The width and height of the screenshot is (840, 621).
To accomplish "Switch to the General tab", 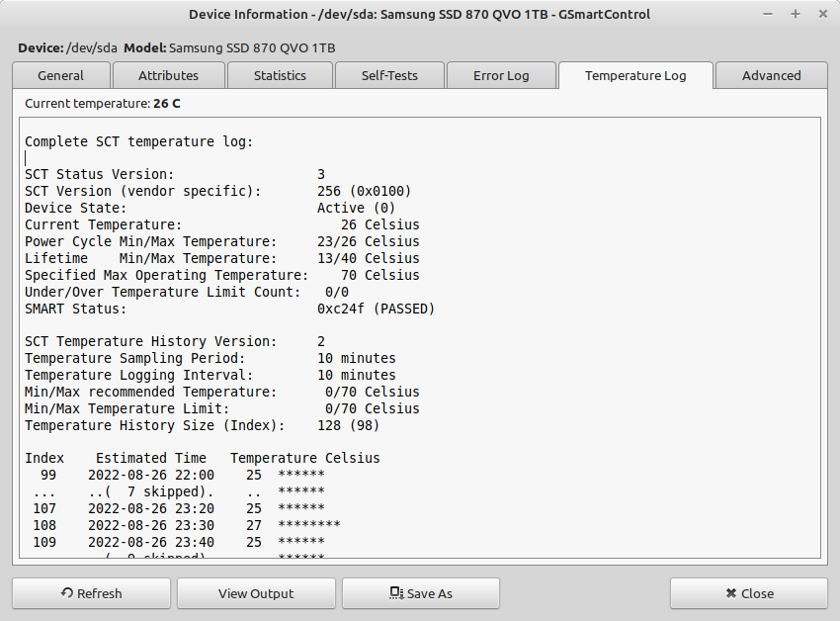I will point(60,75).
